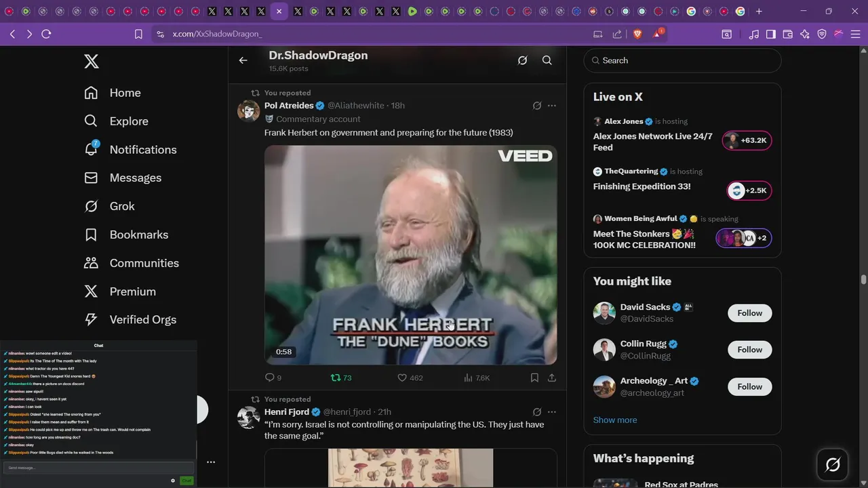Open Henri Fjord avatar

tap(248, 418)
